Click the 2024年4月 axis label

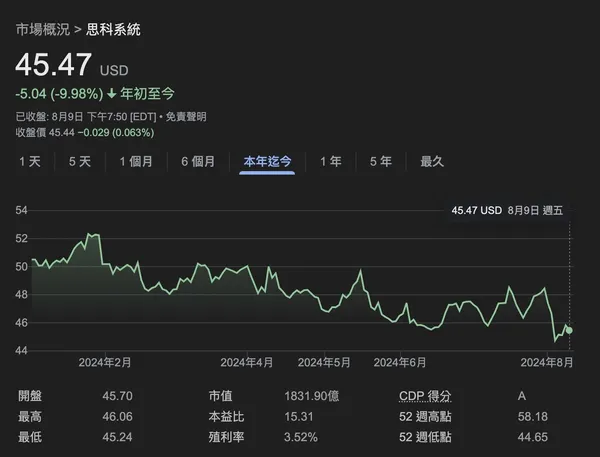click(x=247, y=362)
